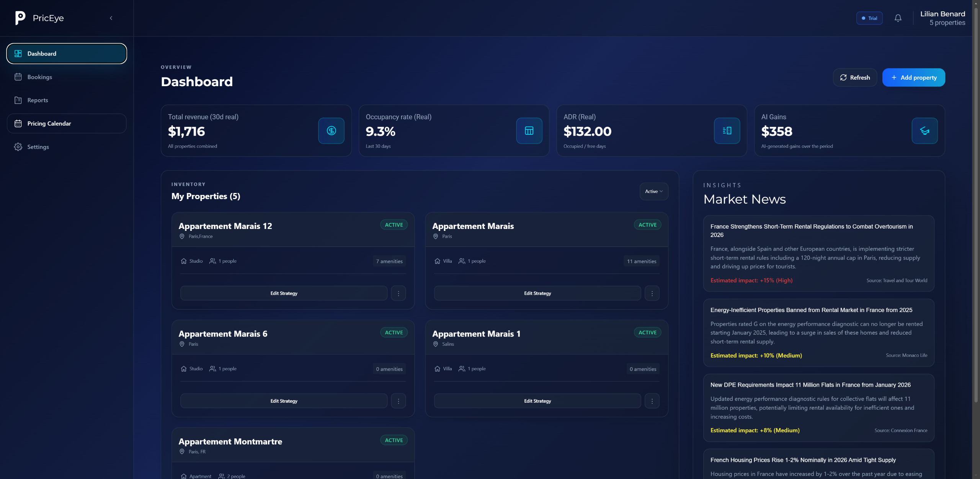Screen dimensions: 980x479
Task: Click the PricEye logo icon
Action: point(20,18)
